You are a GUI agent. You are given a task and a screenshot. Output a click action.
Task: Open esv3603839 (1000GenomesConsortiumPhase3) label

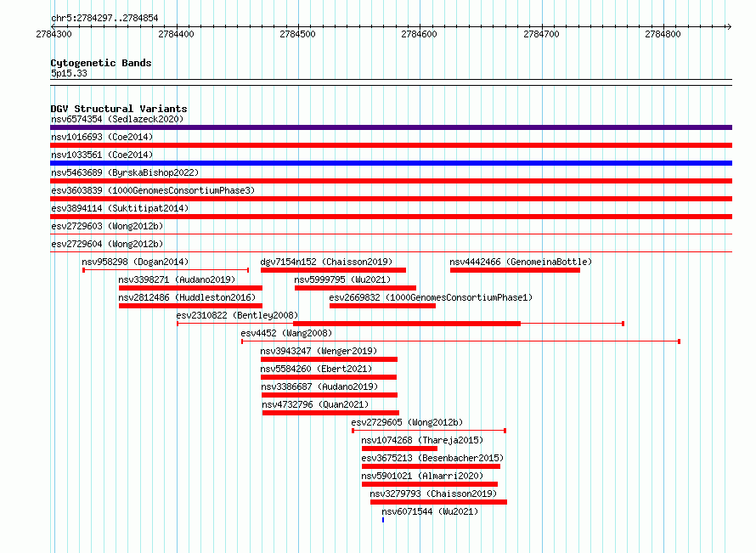click(x=153, y=190)
